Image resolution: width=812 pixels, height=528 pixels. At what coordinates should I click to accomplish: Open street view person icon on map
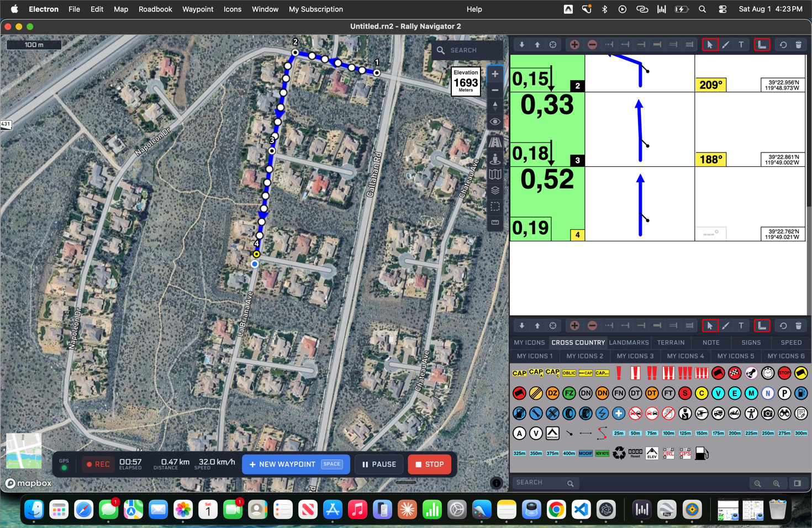[x=495, y=159]
